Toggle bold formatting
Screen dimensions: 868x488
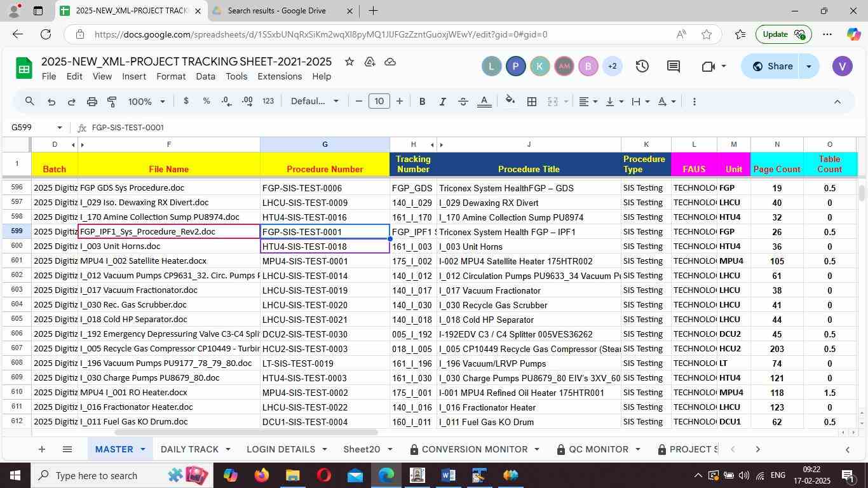click(422, 101)
